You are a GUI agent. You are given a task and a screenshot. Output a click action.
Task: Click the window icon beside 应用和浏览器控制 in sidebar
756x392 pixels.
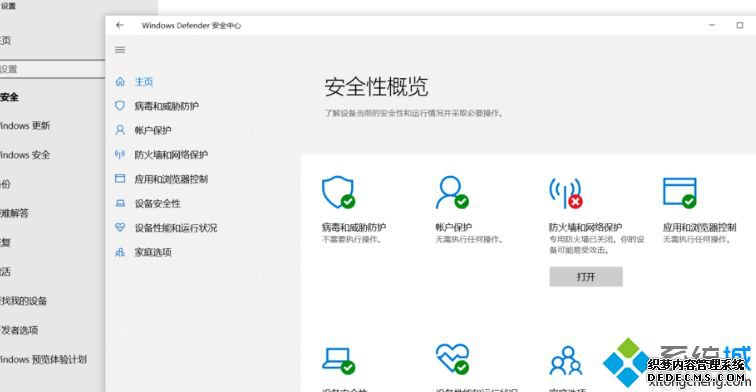(120, 178)
